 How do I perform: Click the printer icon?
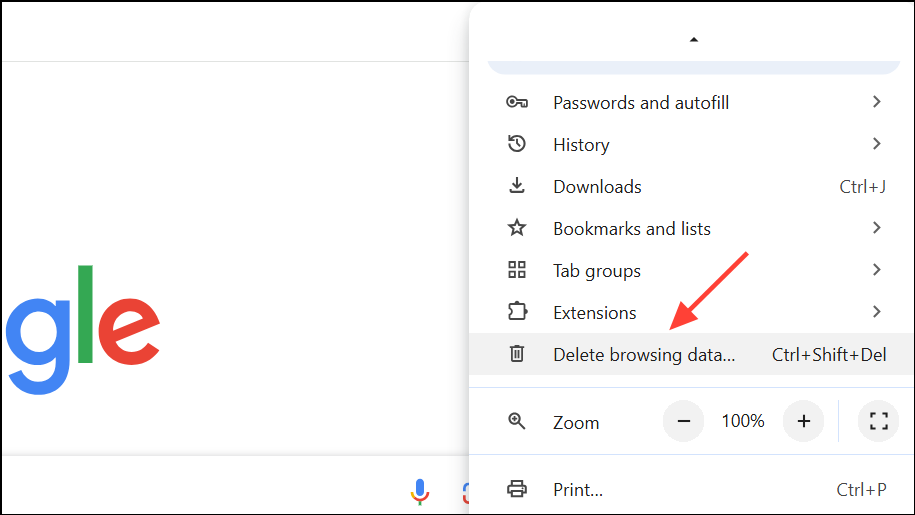[x=516, y=489]
